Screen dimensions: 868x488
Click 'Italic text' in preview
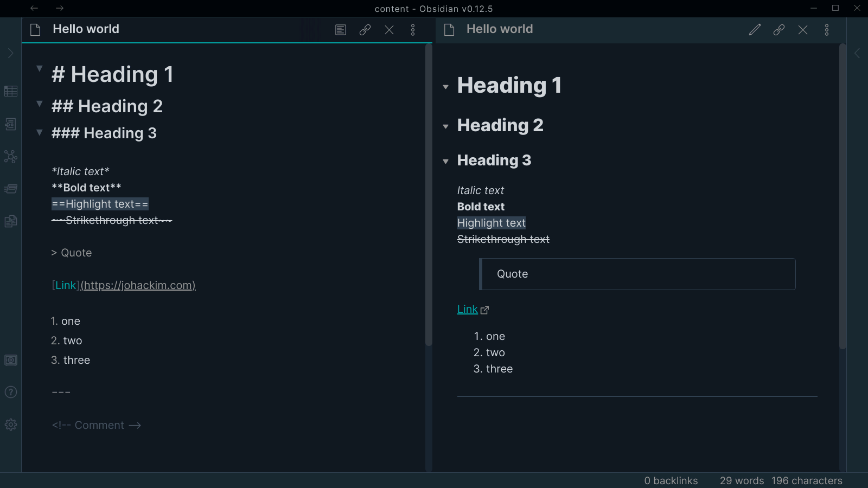481,190
